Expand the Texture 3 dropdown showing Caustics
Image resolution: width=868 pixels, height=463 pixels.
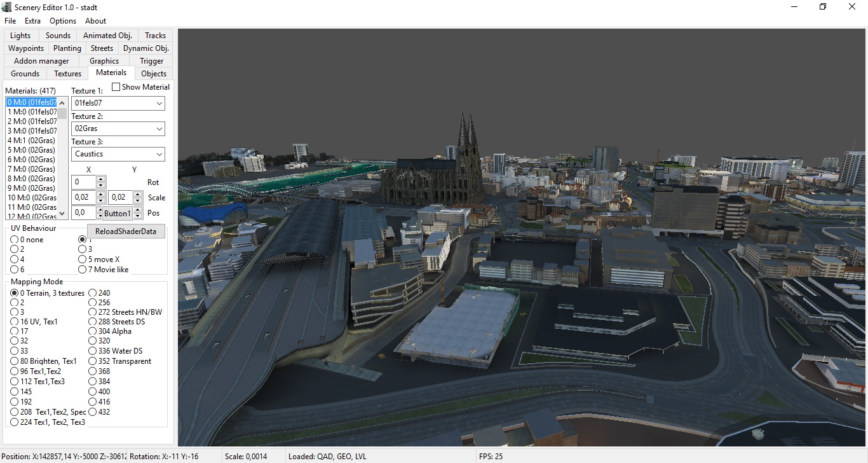tap(159, 154)
